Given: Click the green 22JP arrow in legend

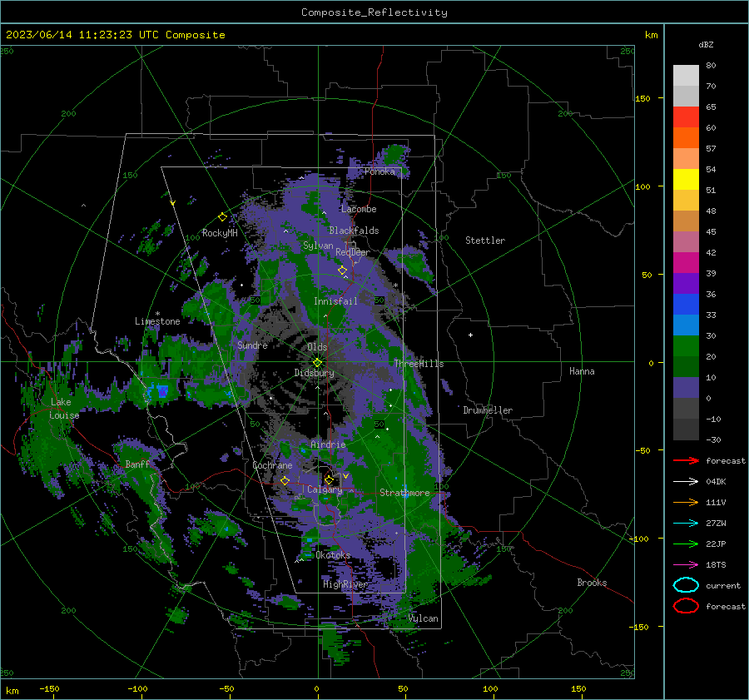Looking at the screenshot, I should click(x=686, y=544).
